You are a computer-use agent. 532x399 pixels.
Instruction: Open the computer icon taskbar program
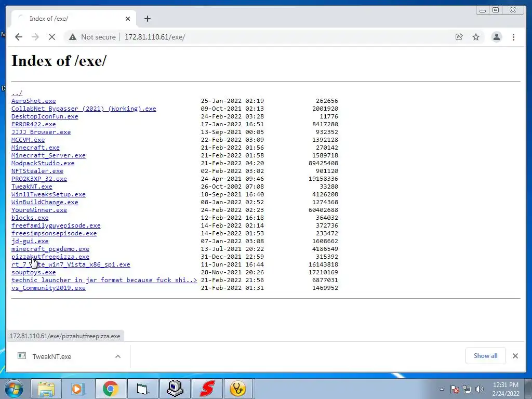pyautogui.click(x=175, y=389)
